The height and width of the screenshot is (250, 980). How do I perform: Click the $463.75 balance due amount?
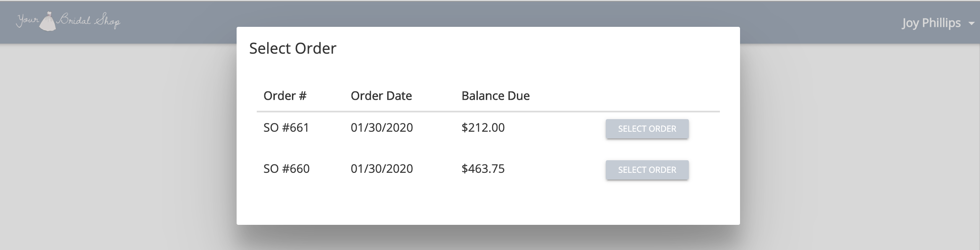pos(483,169)
